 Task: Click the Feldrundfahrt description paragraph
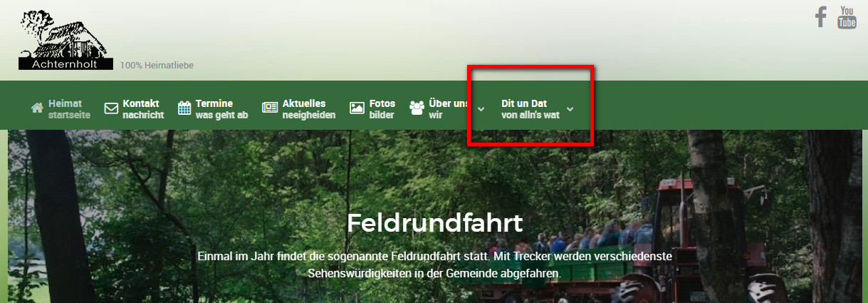434,264
